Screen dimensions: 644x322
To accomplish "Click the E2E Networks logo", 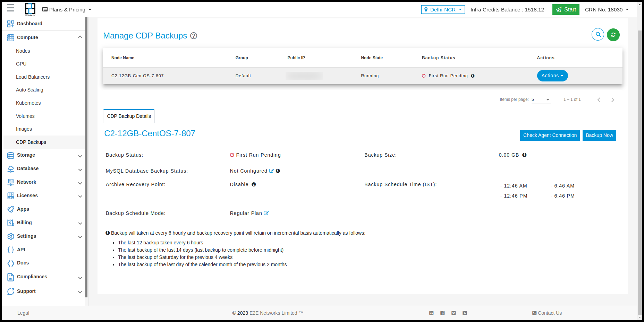I will tap(30, 9).
